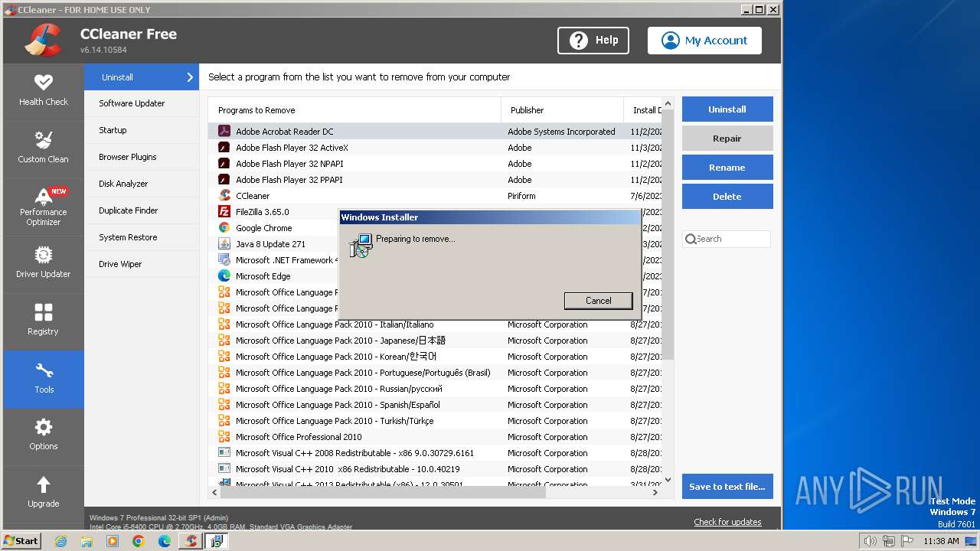Viewport: 980px width, 551px height.
Task: Open the Registry section
Action: [x=44, y=321]
